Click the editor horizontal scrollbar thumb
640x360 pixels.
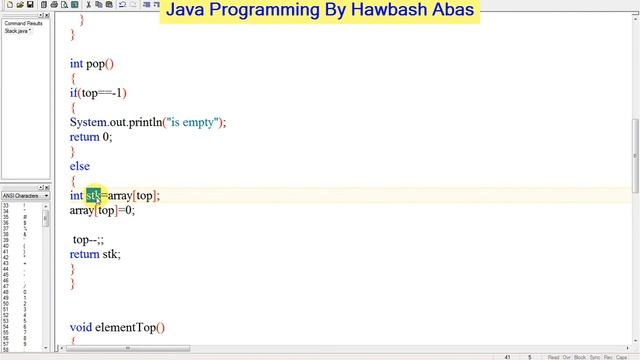pos(128,348)
